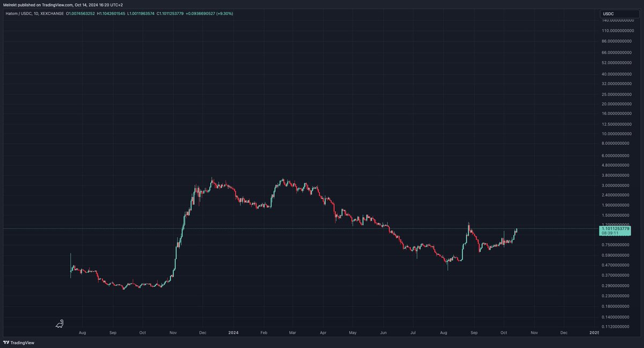Open the USDC currency selector
The height and width of the screenshot is (348, 644).
(619, 13)
